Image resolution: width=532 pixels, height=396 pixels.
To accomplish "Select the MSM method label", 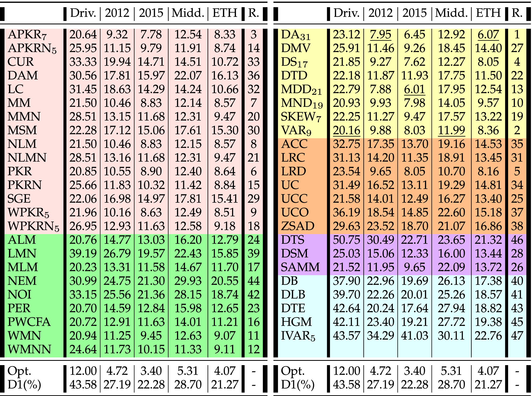I will pos(22,130).
